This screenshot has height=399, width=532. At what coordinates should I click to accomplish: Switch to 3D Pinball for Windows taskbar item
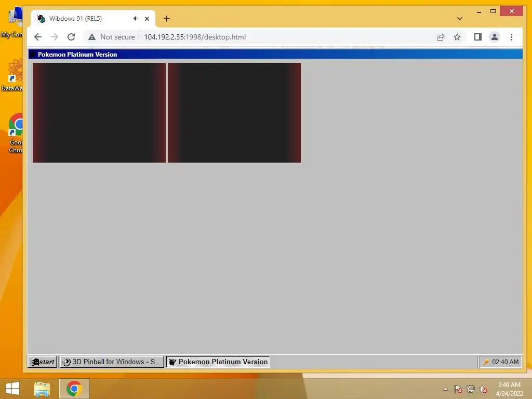pyautogui.click(x=112, y=362)
